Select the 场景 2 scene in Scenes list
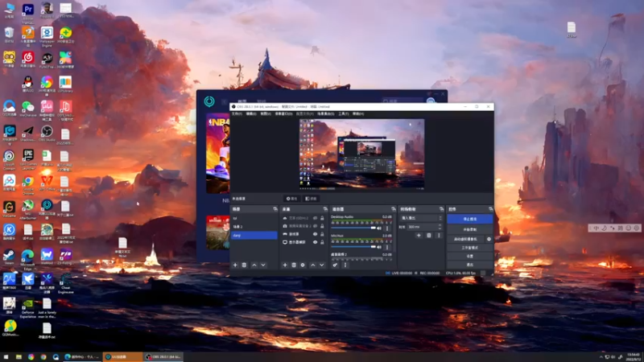Viewport: 644px width, 362px height. pyautogui.click(x=254, y=227)
